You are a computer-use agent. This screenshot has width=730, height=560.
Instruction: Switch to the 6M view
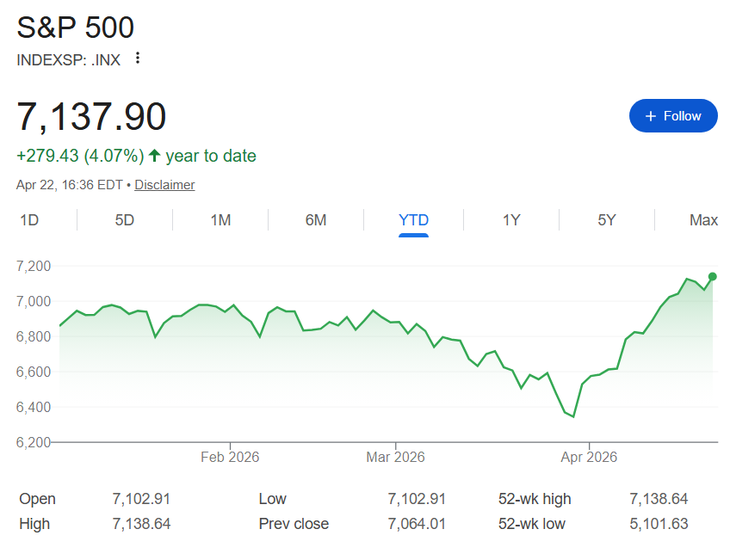(316, 219)
